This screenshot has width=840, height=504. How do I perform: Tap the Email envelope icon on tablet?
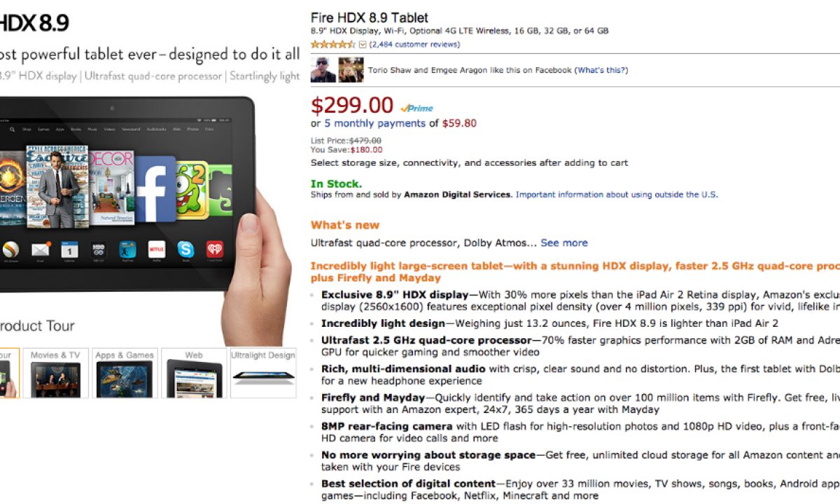(x=41, y=248)
